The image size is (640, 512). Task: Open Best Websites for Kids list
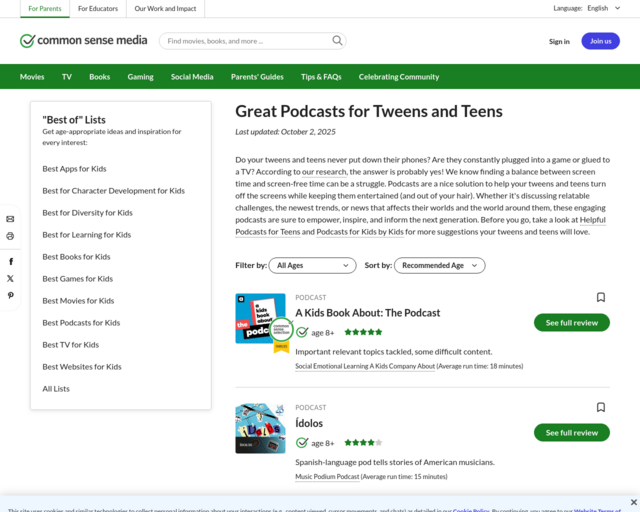click(x=82, y=367)
